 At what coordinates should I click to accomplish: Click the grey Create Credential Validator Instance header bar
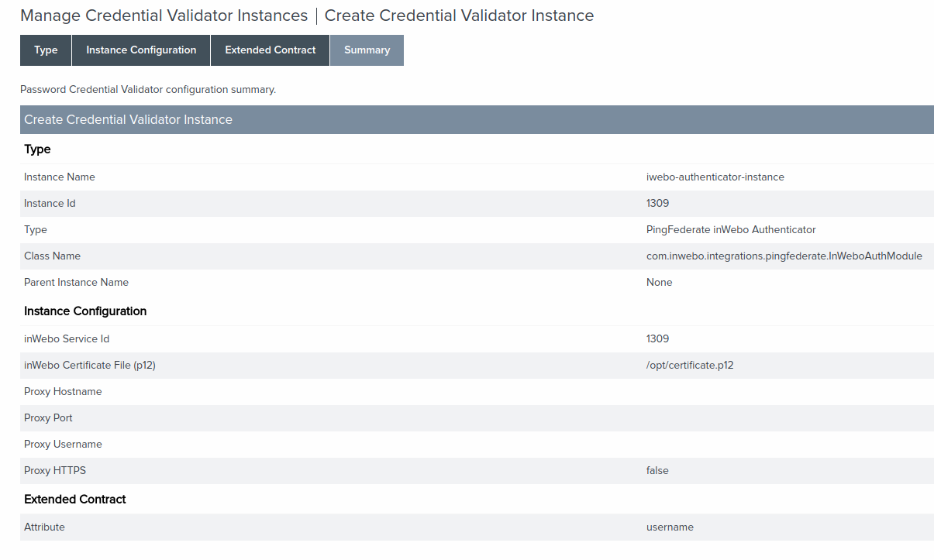coord(477,119)
